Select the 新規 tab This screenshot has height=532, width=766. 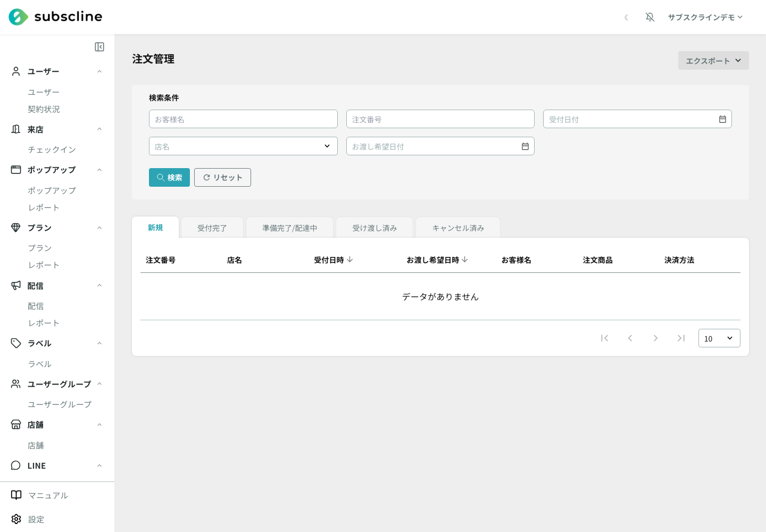click(155, 228)
